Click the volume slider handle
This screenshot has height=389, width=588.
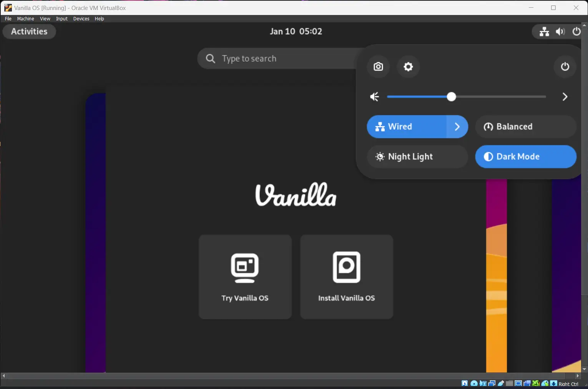coord(452,97)
